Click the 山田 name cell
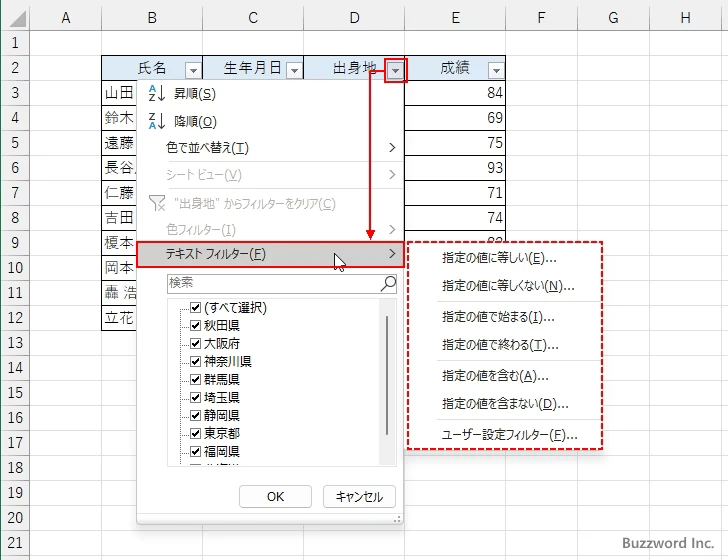Image resolution: width=728 pixels, height=560 pixels. coord(119,93)
